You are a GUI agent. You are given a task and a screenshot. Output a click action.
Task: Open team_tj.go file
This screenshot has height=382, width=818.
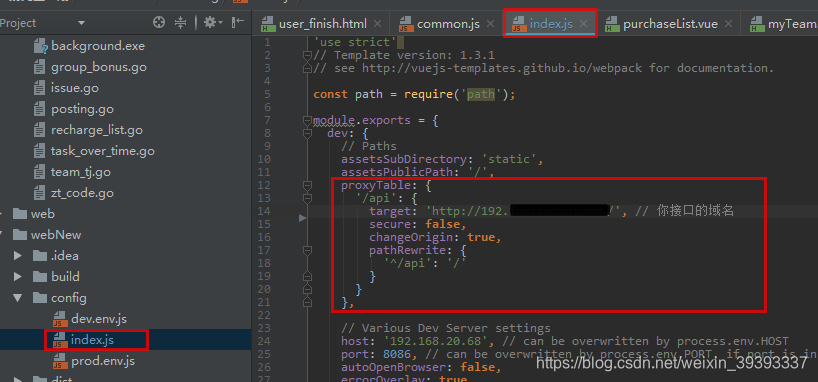[80, 172]
